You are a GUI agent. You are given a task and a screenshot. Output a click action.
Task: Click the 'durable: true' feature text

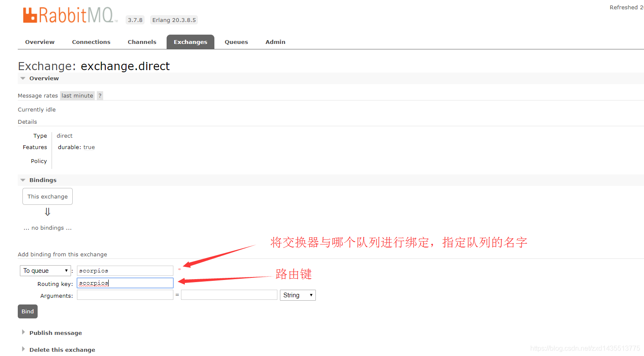tap(77, 147)
